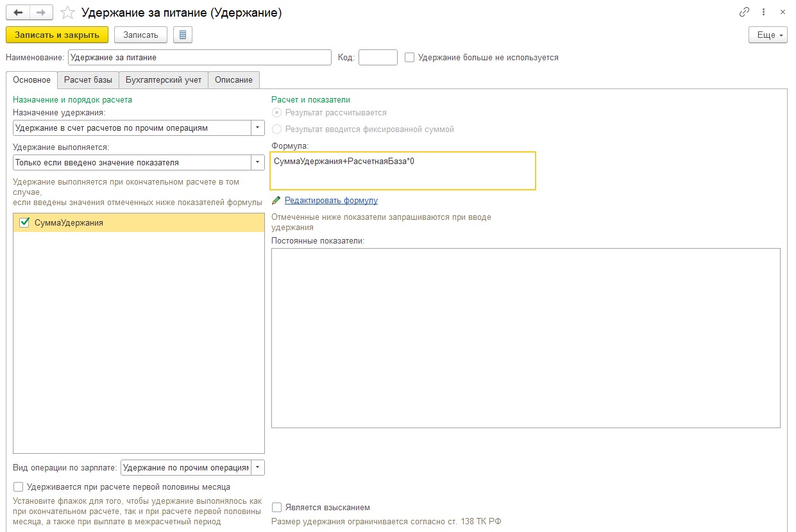Close the form with the X icon

[x=783, y=12]
